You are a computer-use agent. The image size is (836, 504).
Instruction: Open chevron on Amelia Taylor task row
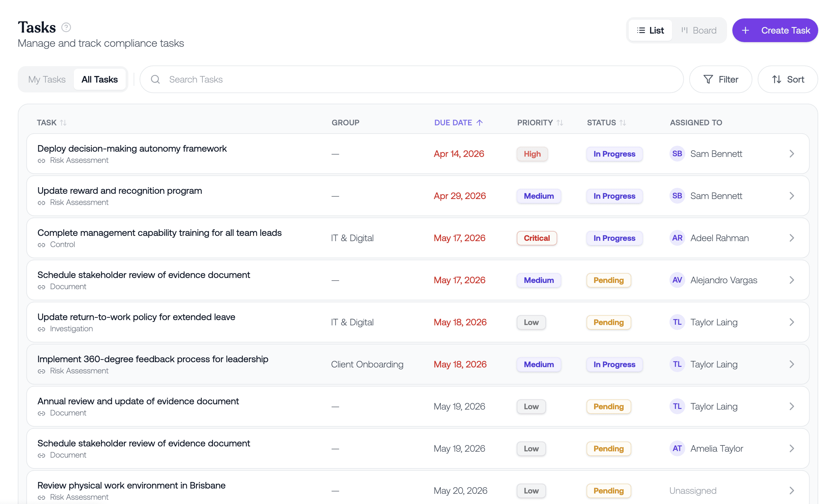coord(792,448)
